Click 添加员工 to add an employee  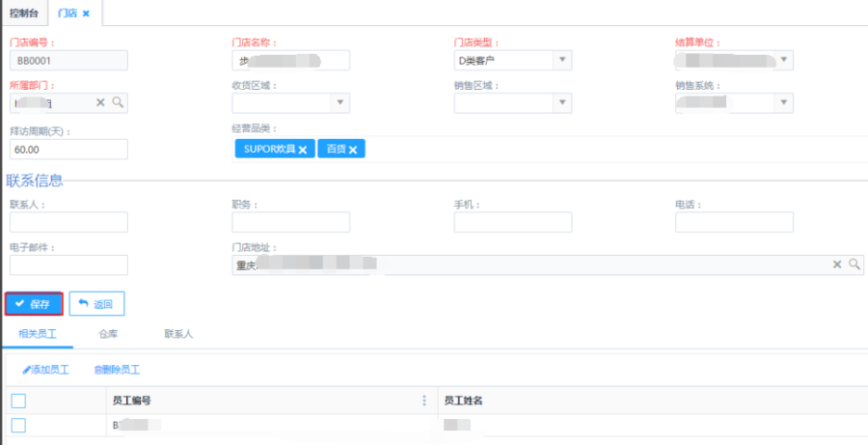(x=45, y=370)
